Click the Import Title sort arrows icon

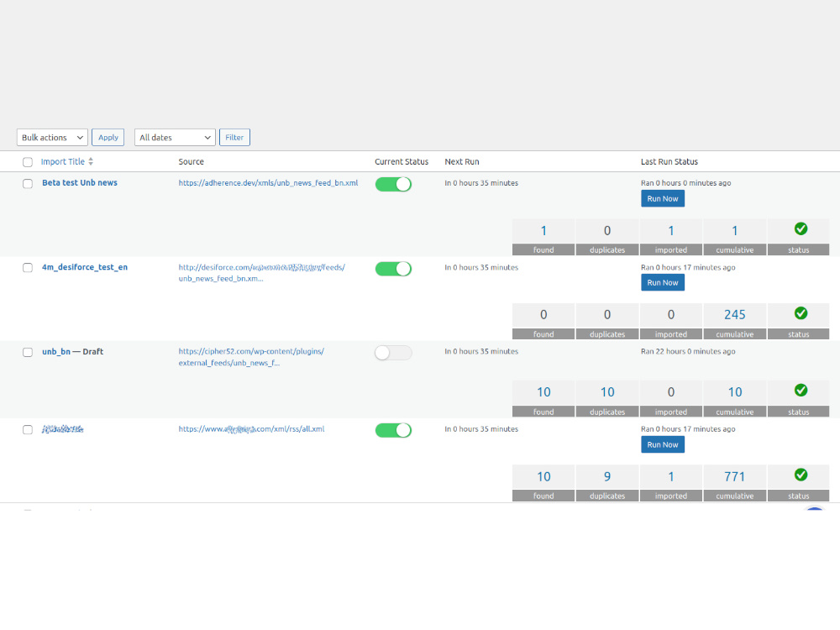coord(91,161)
